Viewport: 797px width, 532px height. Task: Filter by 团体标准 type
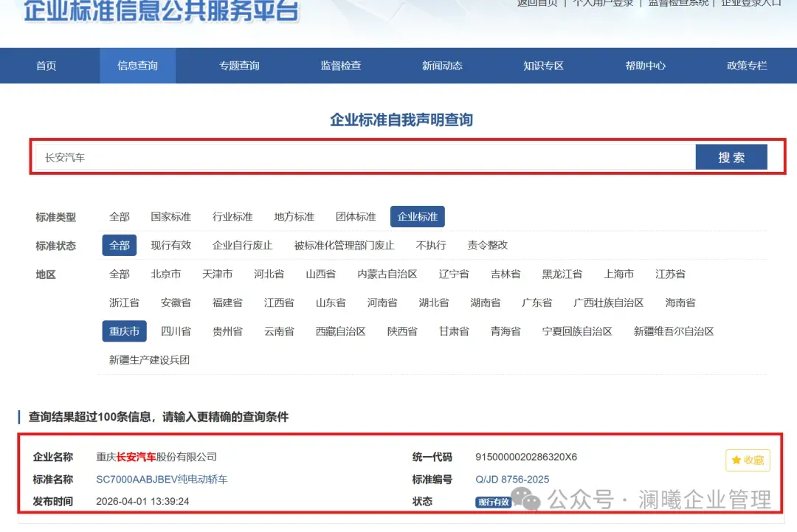pyautogui.click(x=355, y=217)
